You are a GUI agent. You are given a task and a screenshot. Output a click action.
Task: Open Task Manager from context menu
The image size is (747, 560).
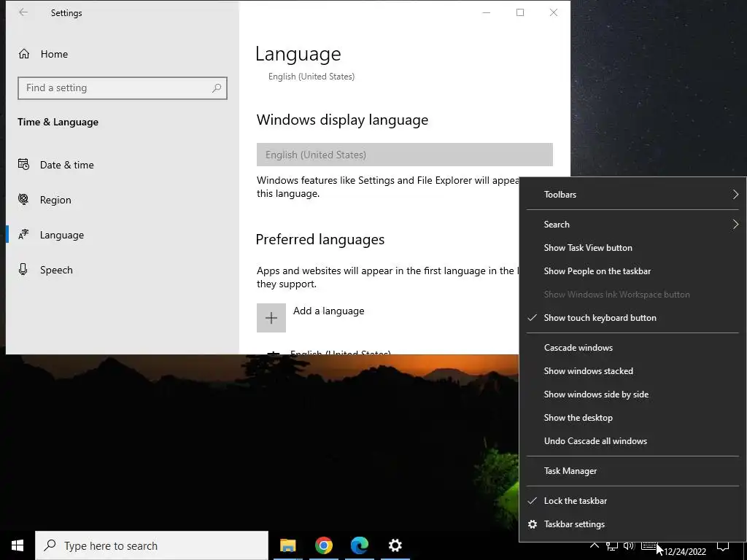click(632, 471)
